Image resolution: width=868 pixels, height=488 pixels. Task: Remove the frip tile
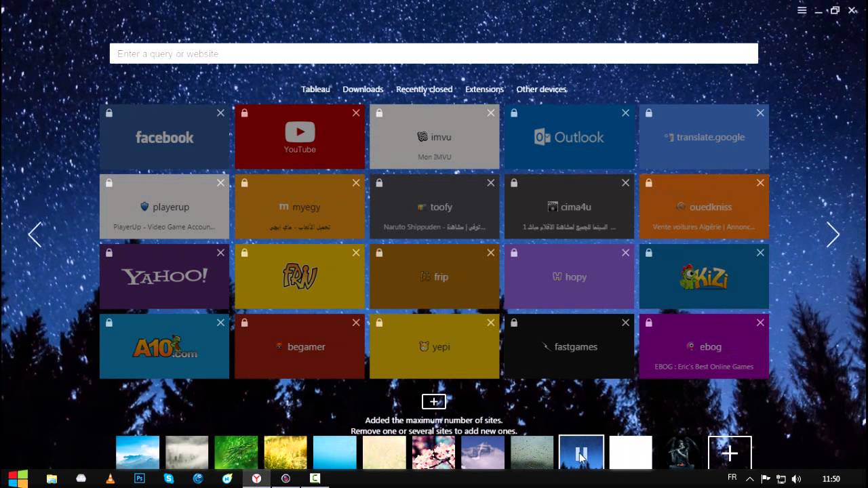[x=490, y=253]
